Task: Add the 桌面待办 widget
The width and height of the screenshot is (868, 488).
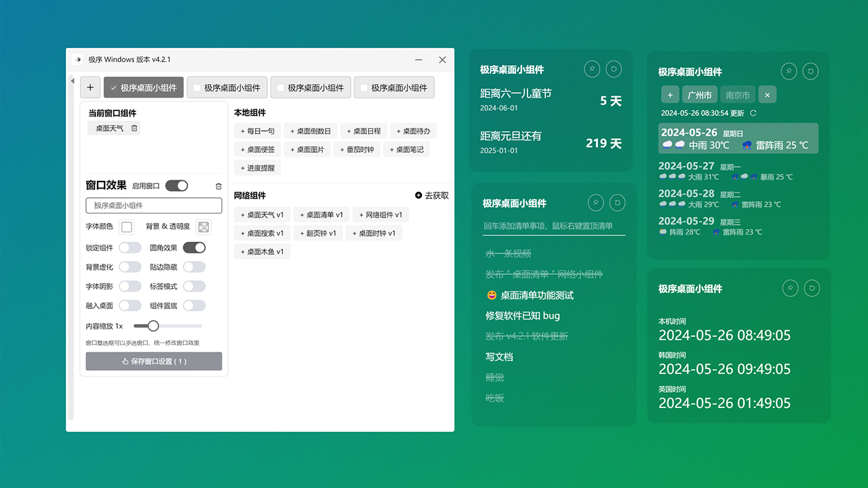Action: click(413, 131)
